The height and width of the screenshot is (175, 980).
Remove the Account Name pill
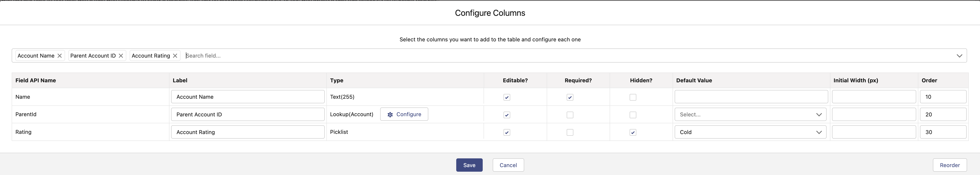pos(60,56)
